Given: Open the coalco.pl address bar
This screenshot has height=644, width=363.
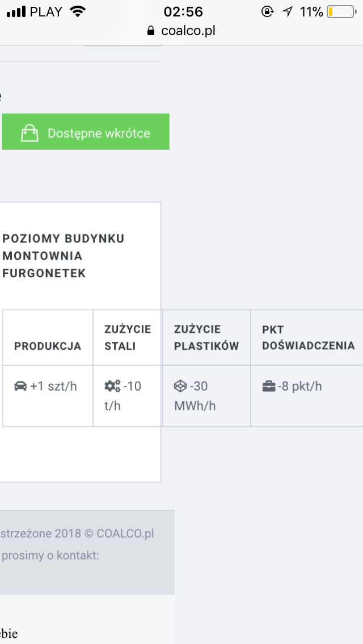Looking at the screenshot, I should [181, 31].
